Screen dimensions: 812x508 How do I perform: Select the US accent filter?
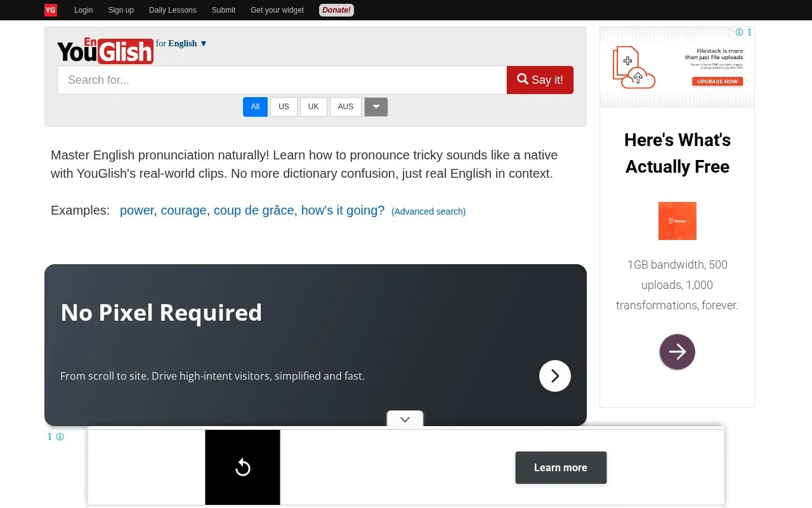click(x=284, y=107)
